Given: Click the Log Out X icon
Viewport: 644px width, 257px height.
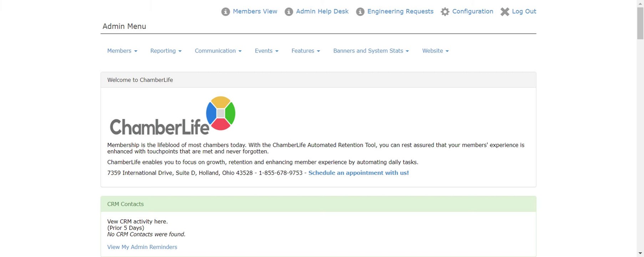Looking at the screenshot, I should click(x=504, y=12).
